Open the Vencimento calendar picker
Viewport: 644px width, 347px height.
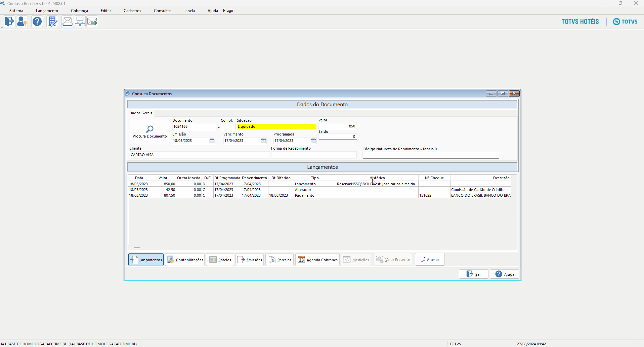(263, 141)
